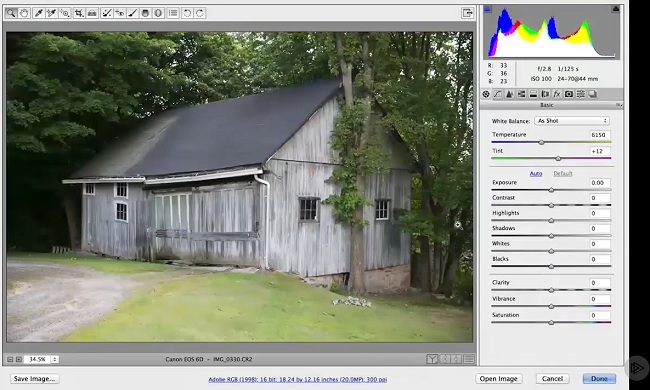Toggle shadow clipping warning in histogram

[x=488, y=9]
